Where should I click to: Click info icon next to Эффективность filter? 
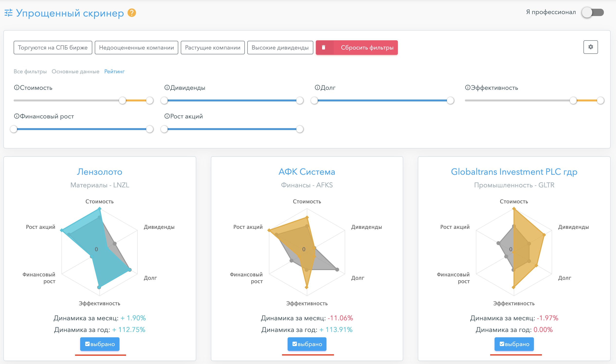pyautogui.click(x=468, y=88)
